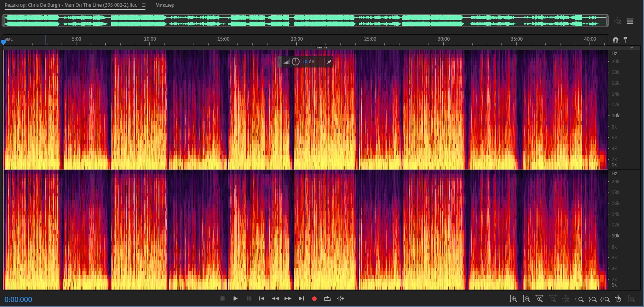The height and width of the screenshot is (307, 644).
Task: Zoom to the selection in-point
Action: [x=579, y=299]
